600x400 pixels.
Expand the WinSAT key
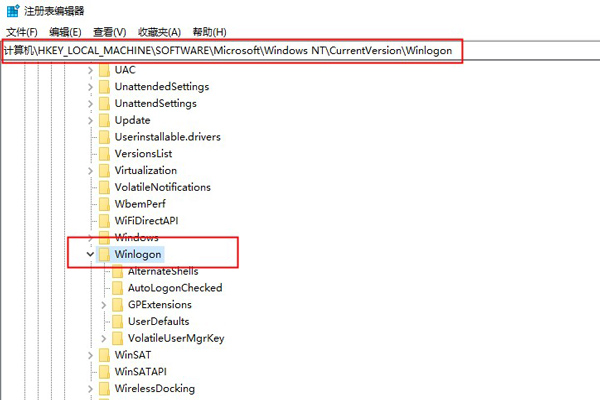(90, 355)
